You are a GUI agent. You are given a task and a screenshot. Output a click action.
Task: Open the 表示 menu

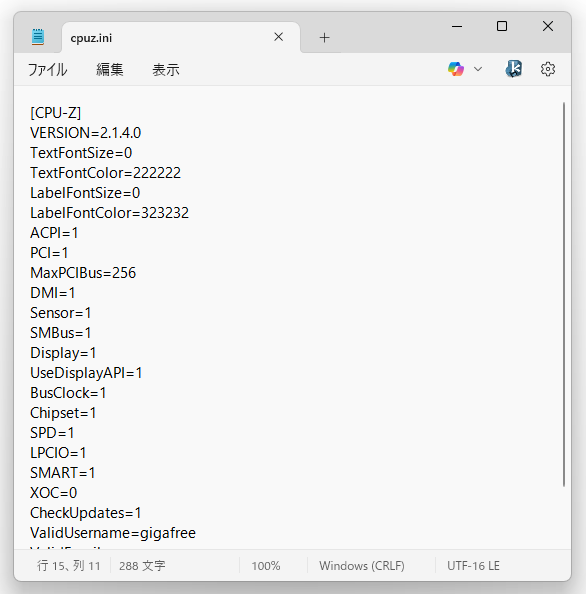pyautogui.click(x=166, y=70)
